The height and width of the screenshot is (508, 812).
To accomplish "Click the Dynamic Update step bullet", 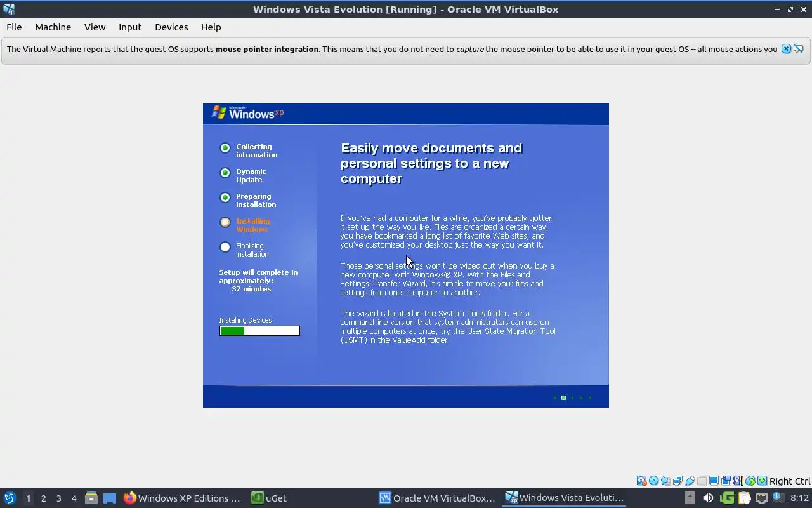I will (225, 173).
